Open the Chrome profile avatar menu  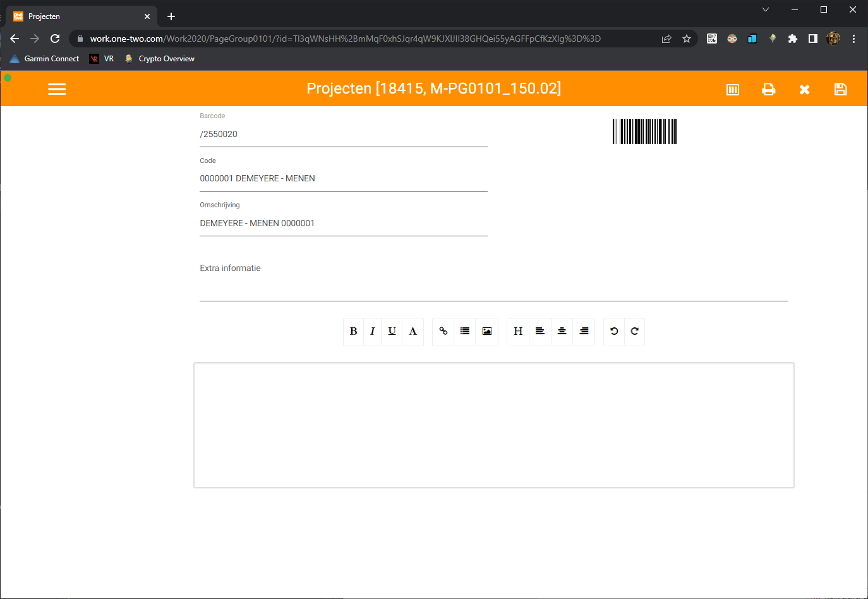click(x=833, y=39)
